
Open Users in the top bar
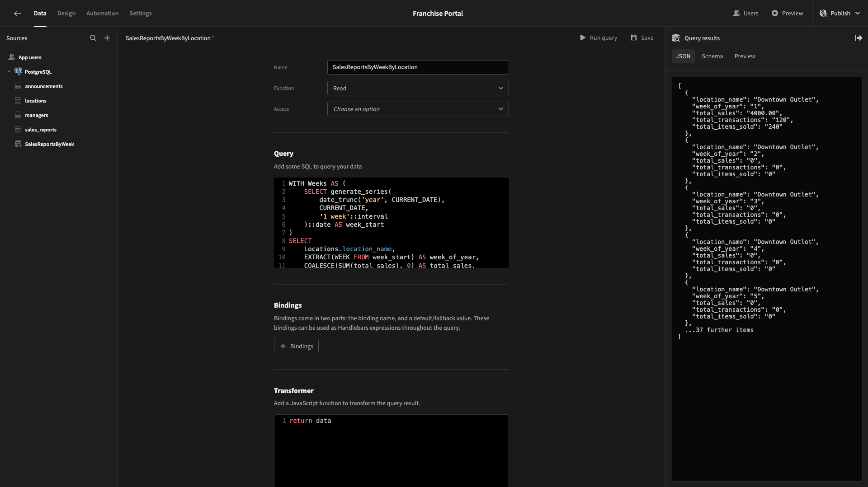pos(745,13)
